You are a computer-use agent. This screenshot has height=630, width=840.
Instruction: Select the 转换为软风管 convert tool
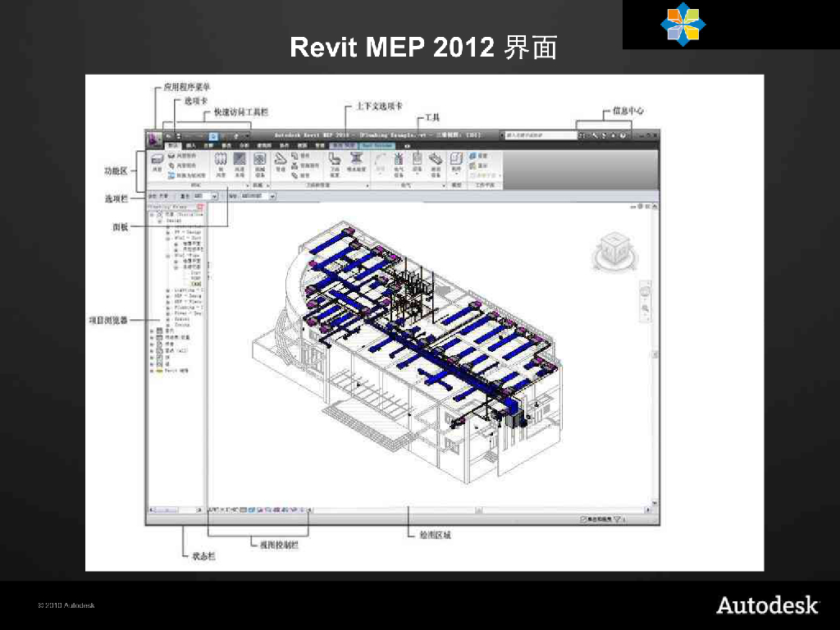[186, 176]
